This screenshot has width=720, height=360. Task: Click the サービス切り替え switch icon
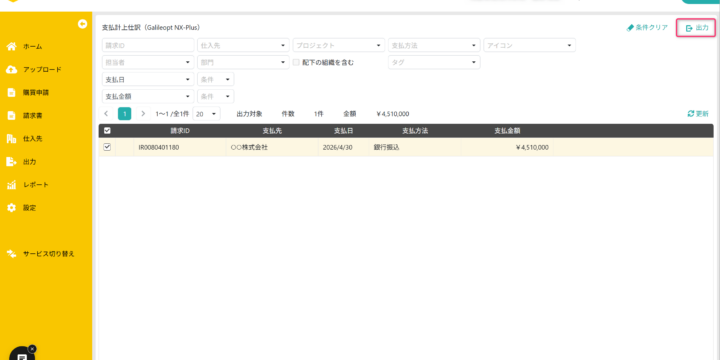pyautogui.click(x=12, y=253)
